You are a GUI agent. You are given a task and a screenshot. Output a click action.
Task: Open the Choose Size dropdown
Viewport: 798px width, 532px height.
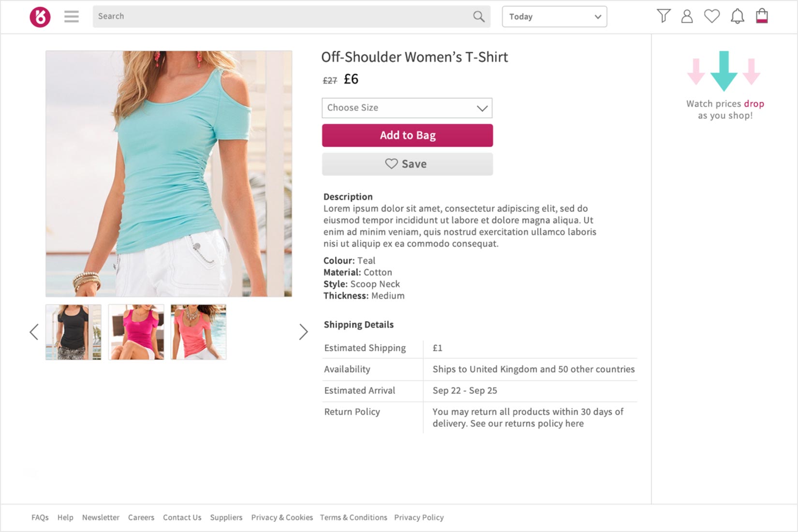(x=407, y=108)
